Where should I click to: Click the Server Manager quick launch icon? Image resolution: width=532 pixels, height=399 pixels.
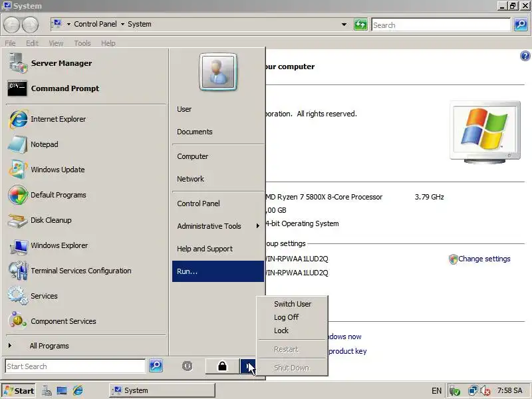tap(47, 390)
